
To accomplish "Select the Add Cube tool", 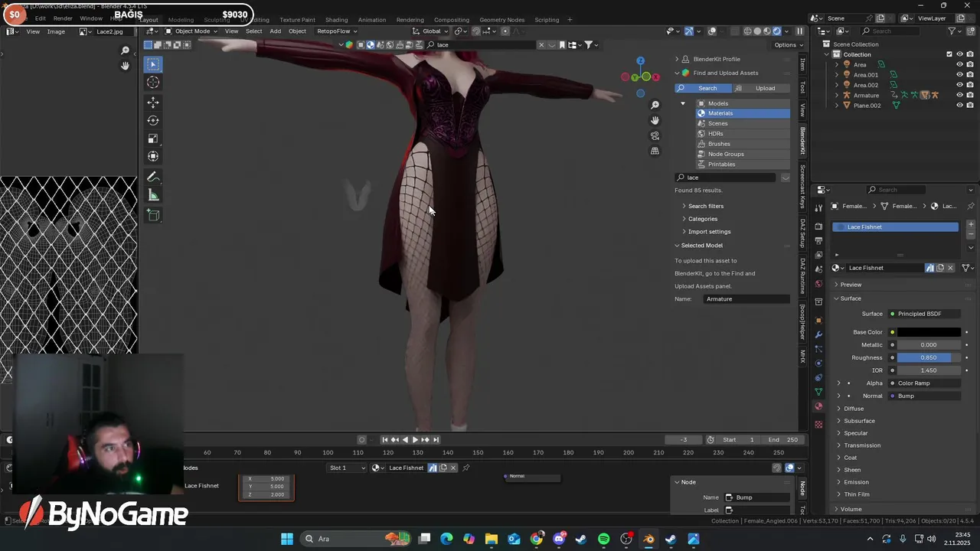I will [x=153, y=215].
